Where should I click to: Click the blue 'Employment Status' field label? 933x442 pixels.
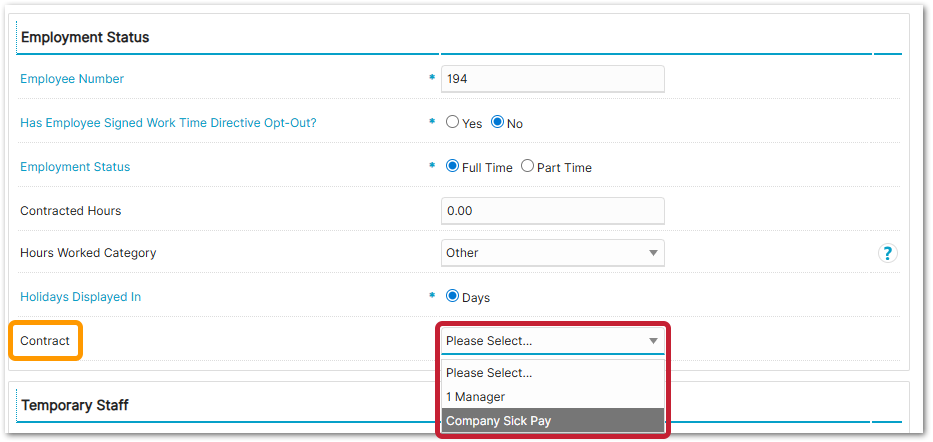tap(75, 167)
